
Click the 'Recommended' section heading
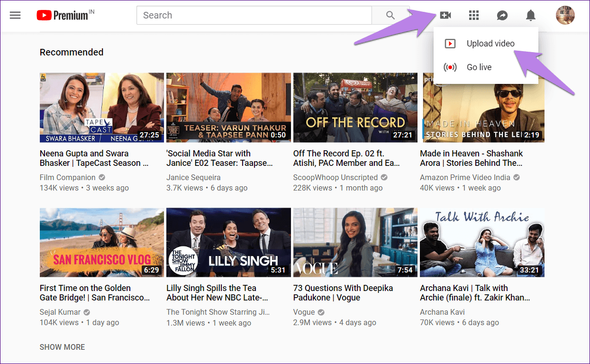pyautogui.click(x=72, y=52)
